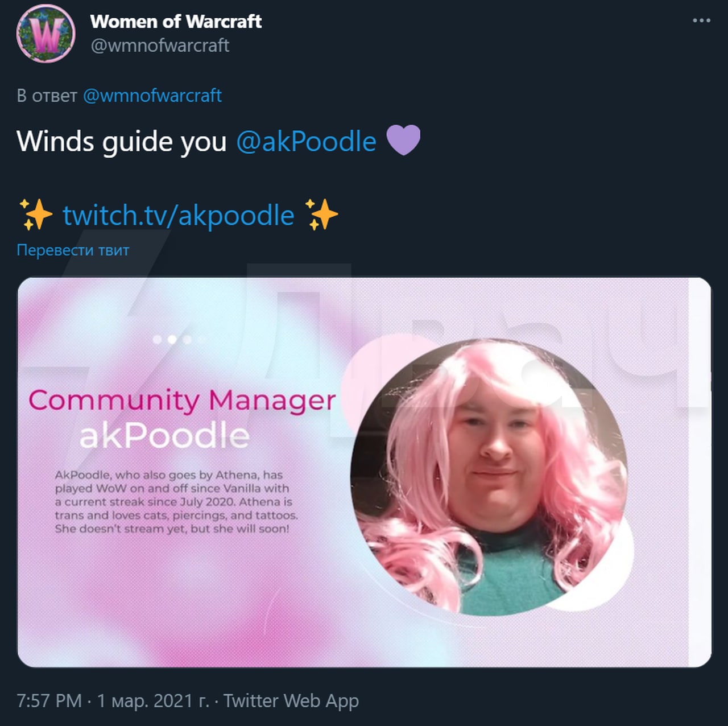Screen dimensions: 728x726
Task: Click the Twitter Web App source label
Action: tap(291, 700)
